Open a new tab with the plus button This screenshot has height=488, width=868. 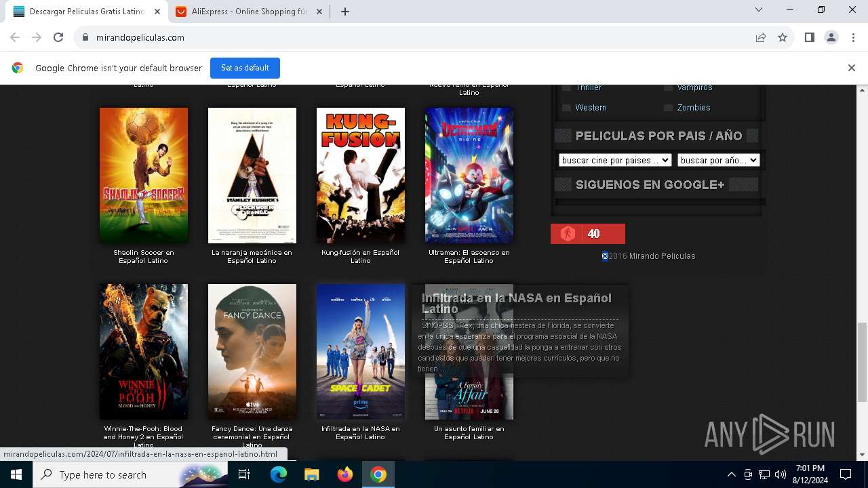click(345, 12)
